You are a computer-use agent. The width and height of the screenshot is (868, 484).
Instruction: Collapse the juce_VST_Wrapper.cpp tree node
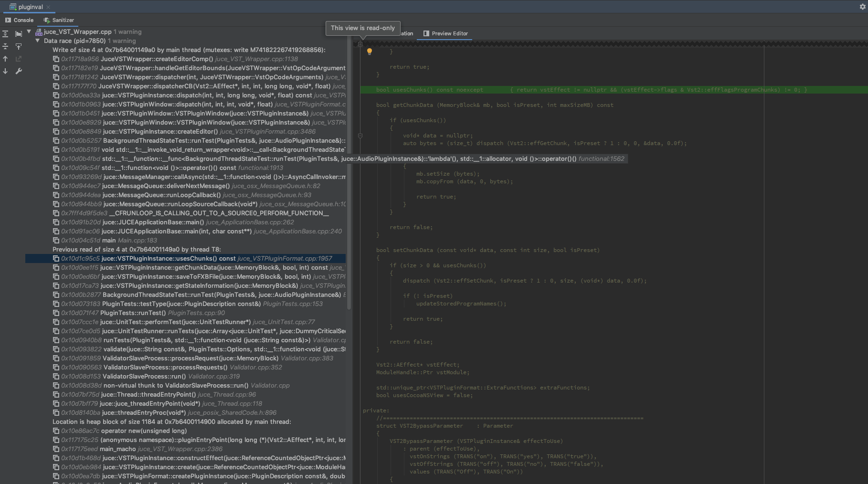click(x=29, y=32)
